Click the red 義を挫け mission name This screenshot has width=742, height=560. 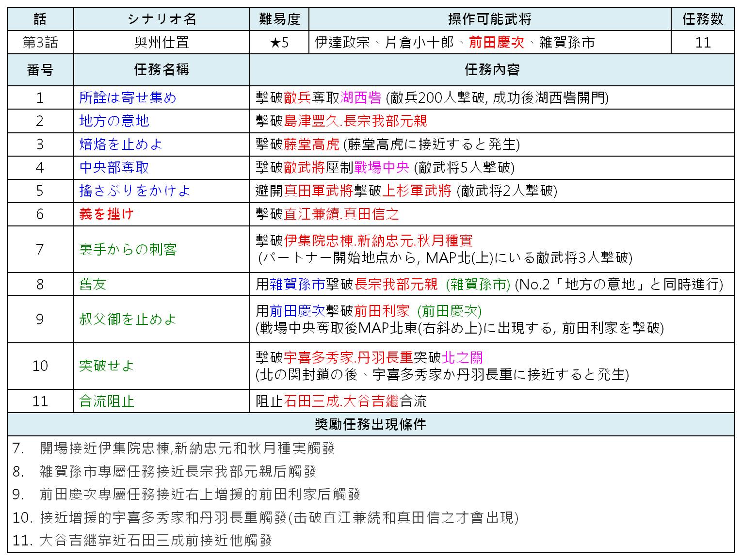coord(106,214)
